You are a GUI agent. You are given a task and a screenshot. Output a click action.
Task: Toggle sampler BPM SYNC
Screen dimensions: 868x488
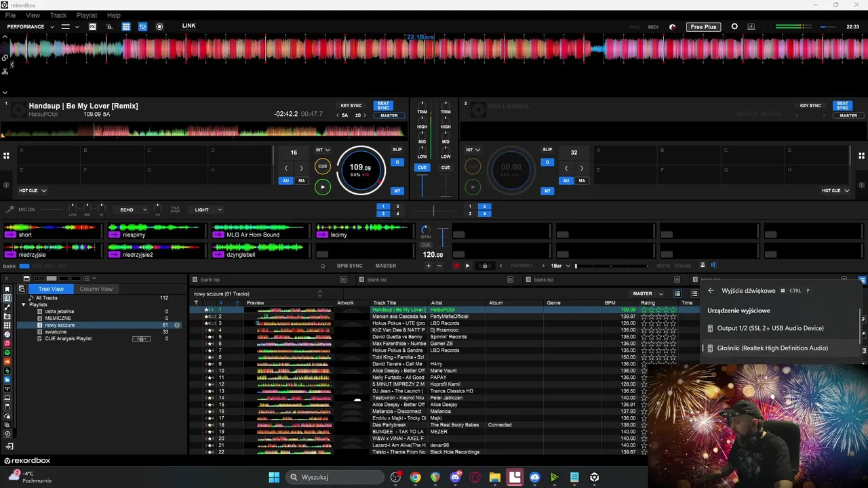pyautogui.click(x=350, y=266)
